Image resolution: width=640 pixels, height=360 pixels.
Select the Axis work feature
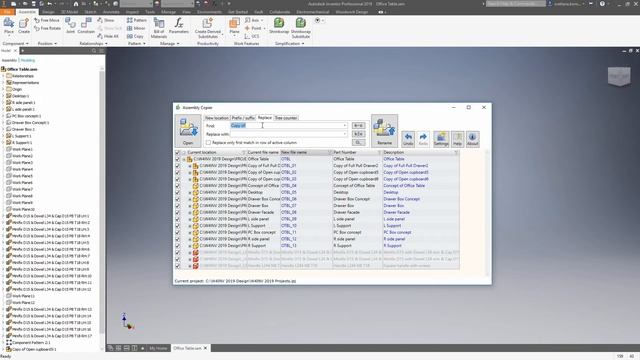click(x=253, y=20)
